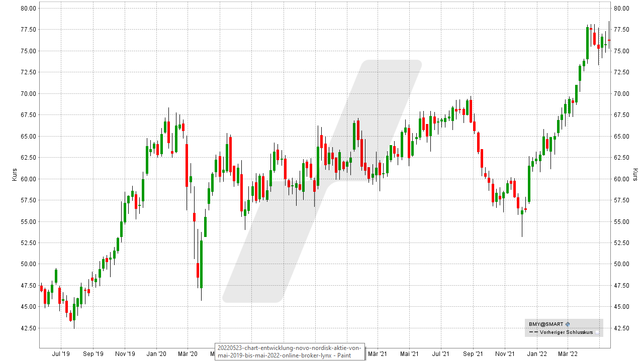Click the Nov '19 x-axis label

click(x=125, y=354)
